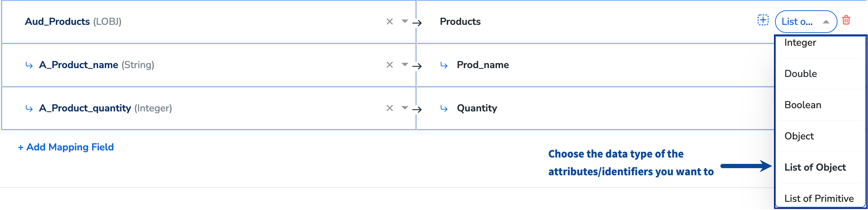
Task: Clear the A_Product_name source field
Action: click(390, 65)
